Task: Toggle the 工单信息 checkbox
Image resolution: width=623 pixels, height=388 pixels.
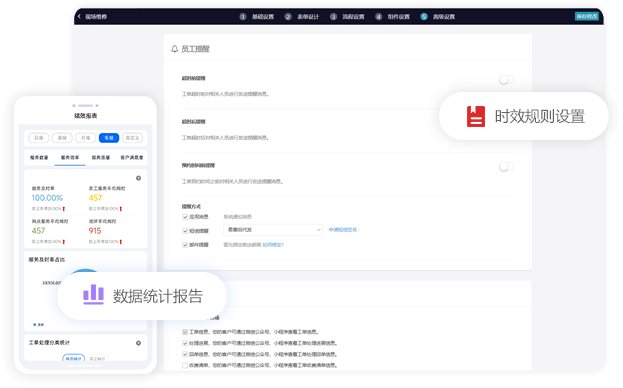Action: click(185, 332)
